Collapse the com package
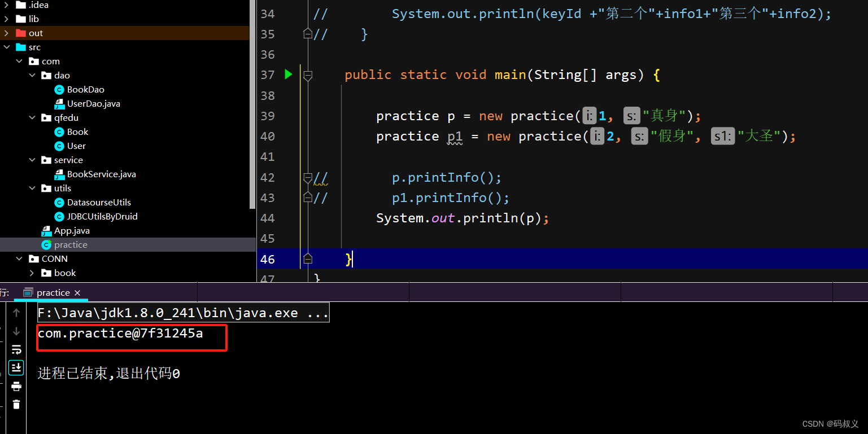The height and width of the screenshot is (434, 868). [x=19, y=62]
